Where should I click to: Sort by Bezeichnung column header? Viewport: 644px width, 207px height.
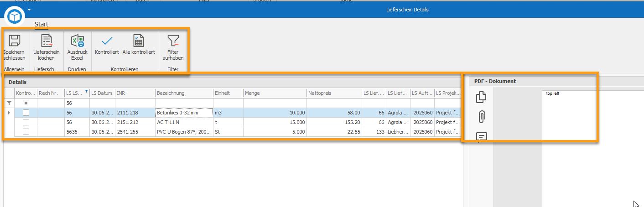tap(184, 93)
